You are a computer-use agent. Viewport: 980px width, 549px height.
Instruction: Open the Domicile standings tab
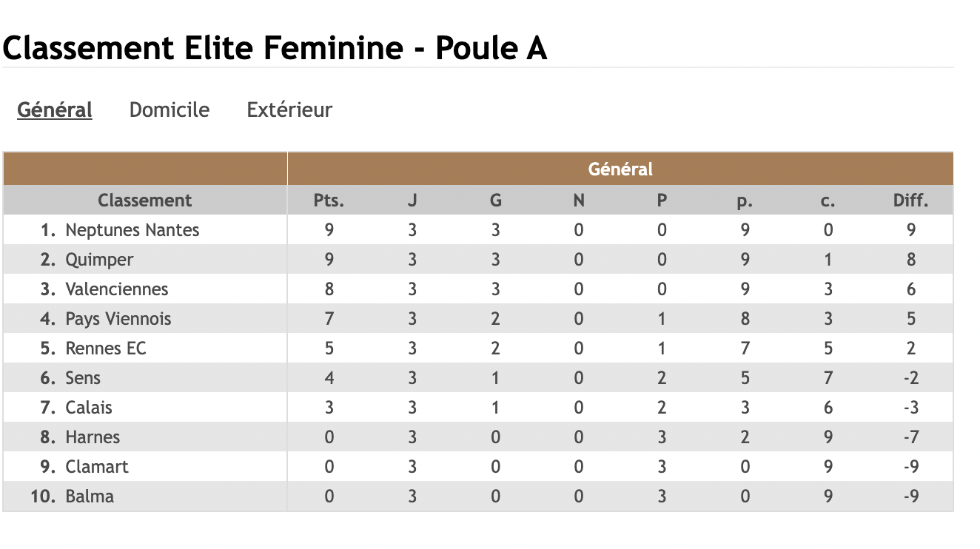[x=169, y=110]
